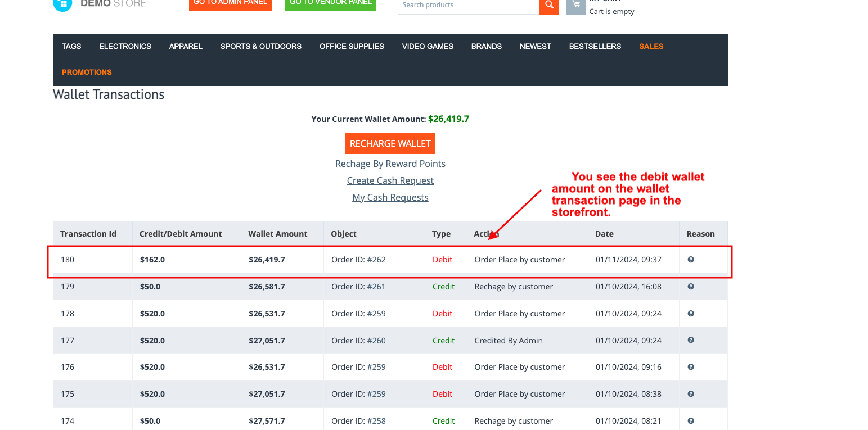Click reason help icon for transaction 180

tap(691, 260)
